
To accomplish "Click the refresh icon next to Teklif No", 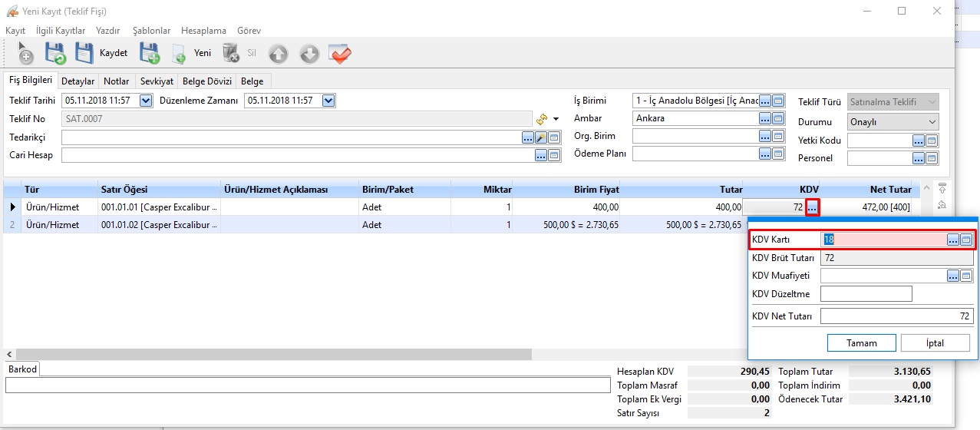I will point(542,119).
